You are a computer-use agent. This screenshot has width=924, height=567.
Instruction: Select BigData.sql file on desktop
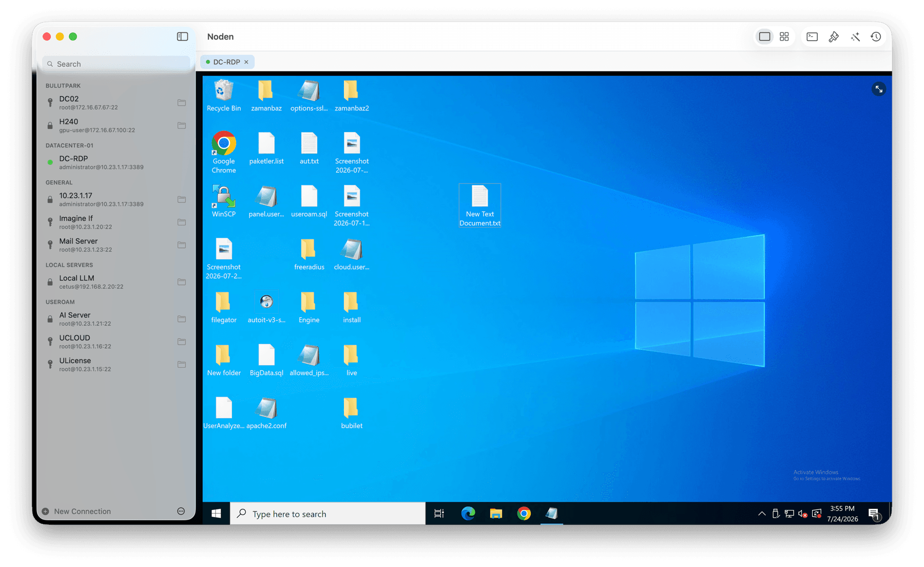coord(266,360)
